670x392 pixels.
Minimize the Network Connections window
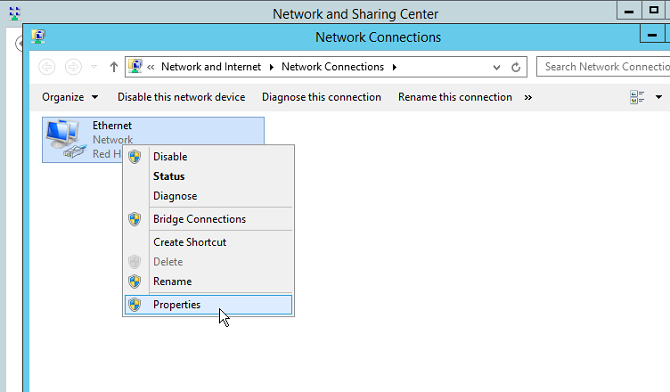click(652, 35)
